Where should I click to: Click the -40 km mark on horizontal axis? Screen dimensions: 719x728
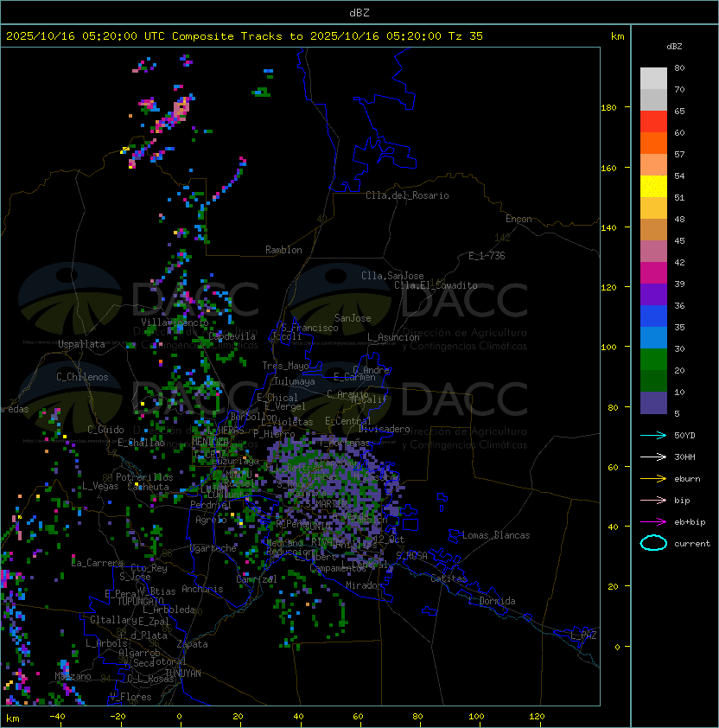[57, 717]
